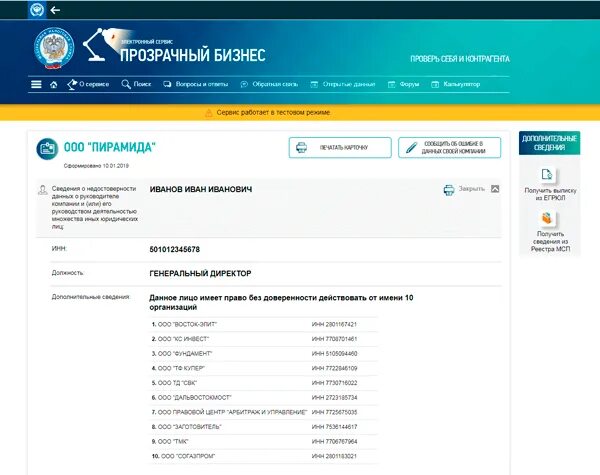Open the hamburger menu

[36, 84]
